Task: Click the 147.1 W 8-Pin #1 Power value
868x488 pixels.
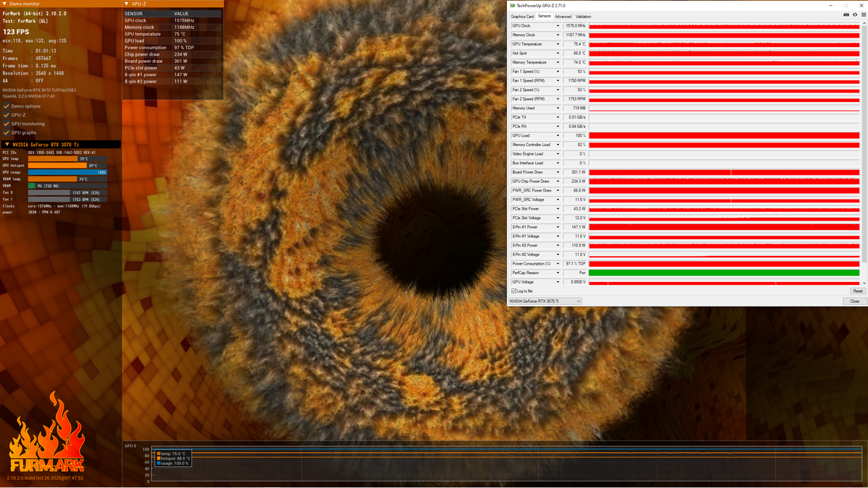Action: click(x=574, y=227)
